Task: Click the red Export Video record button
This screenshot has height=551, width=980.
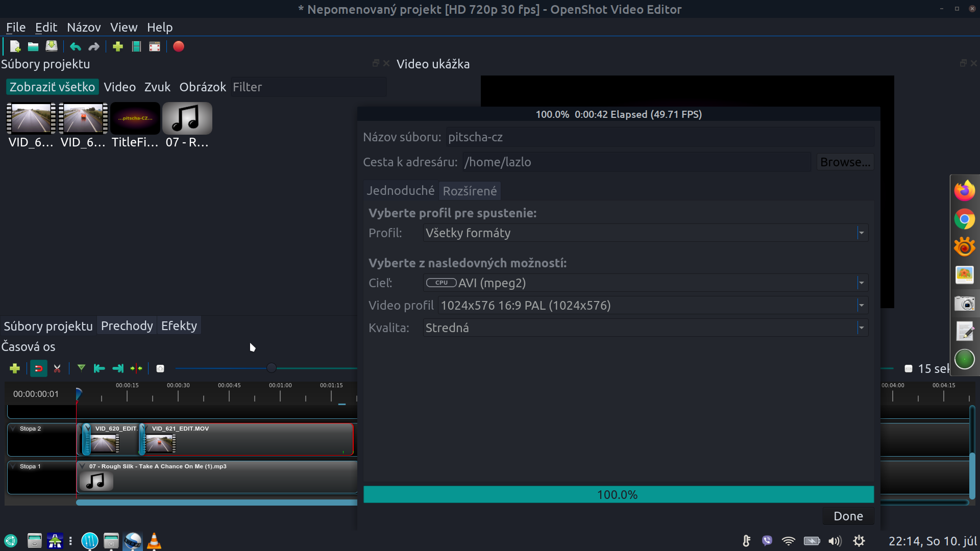Action: 178,46
